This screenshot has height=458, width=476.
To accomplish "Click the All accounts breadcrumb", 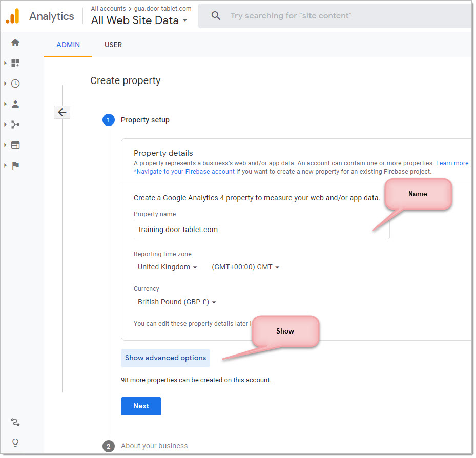I will pos(109,9).
